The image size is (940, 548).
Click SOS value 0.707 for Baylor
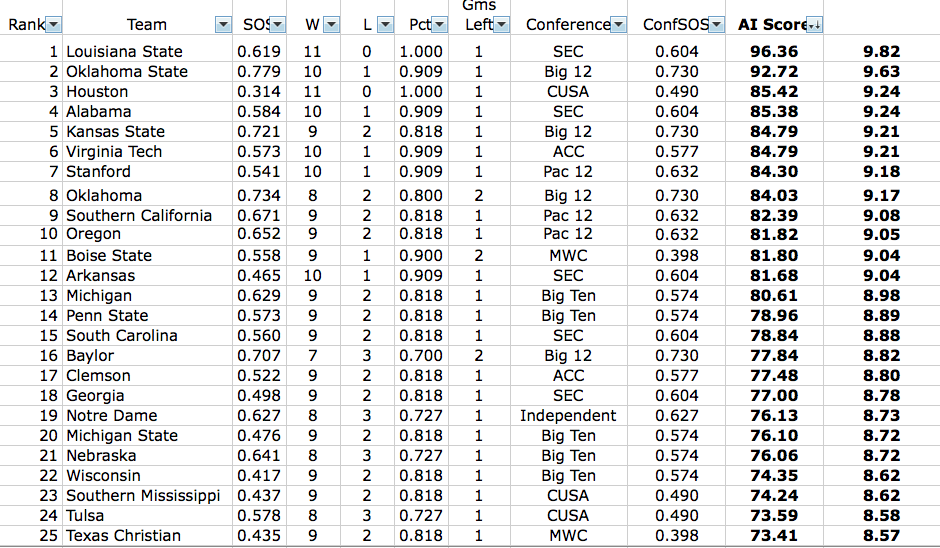[259, 356]
